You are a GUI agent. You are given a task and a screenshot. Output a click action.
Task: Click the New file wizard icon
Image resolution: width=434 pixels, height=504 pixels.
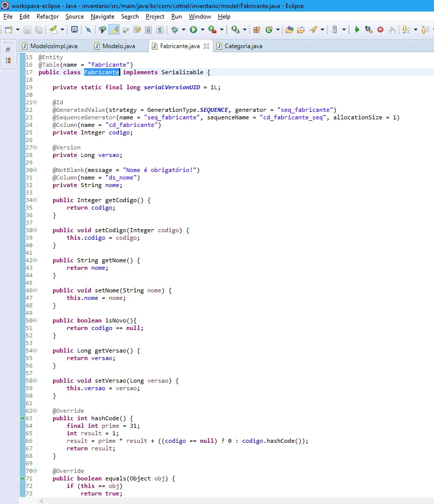(9, 30)
